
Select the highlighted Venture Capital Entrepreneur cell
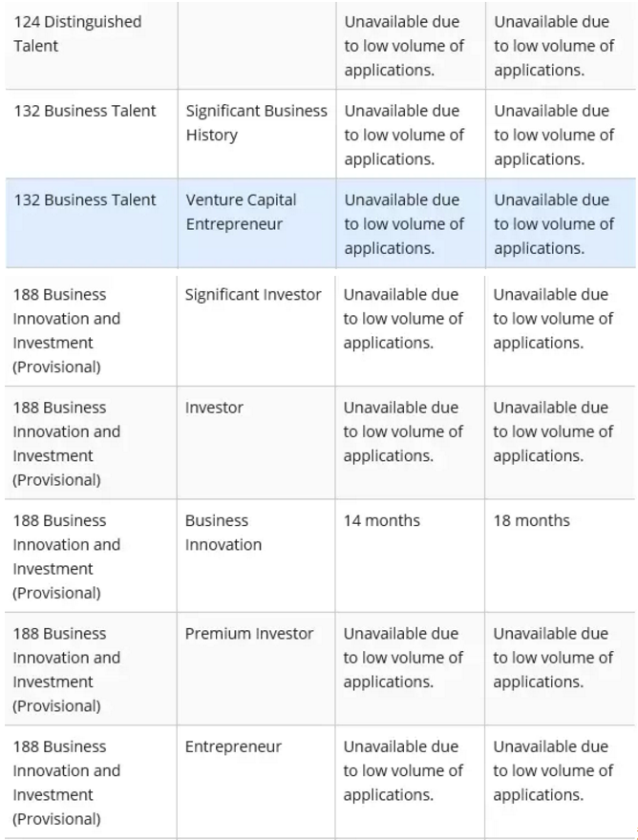(256, 222)
